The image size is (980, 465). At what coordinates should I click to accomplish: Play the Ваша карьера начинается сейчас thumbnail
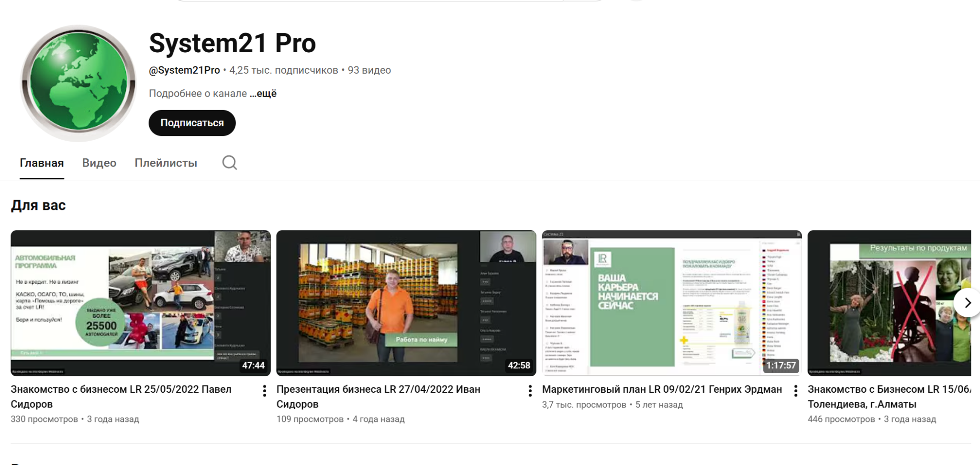click(x=672, y=303)
